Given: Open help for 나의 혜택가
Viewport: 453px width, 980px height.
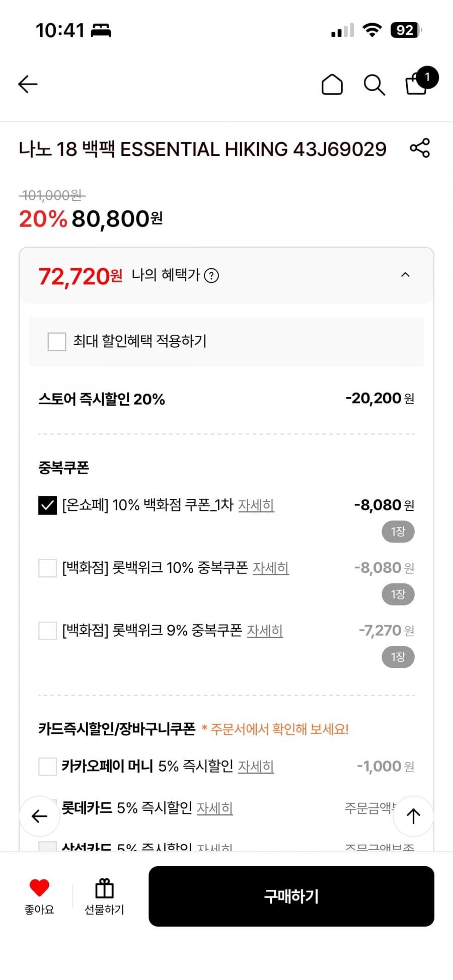Looking at the screenshot, I should 211,276.
